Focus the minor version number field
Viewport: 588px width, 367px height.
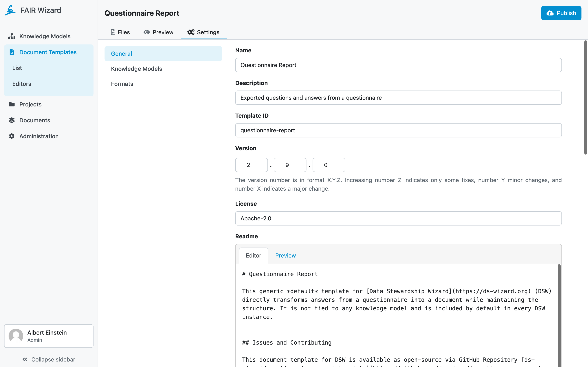coord(290,165)
